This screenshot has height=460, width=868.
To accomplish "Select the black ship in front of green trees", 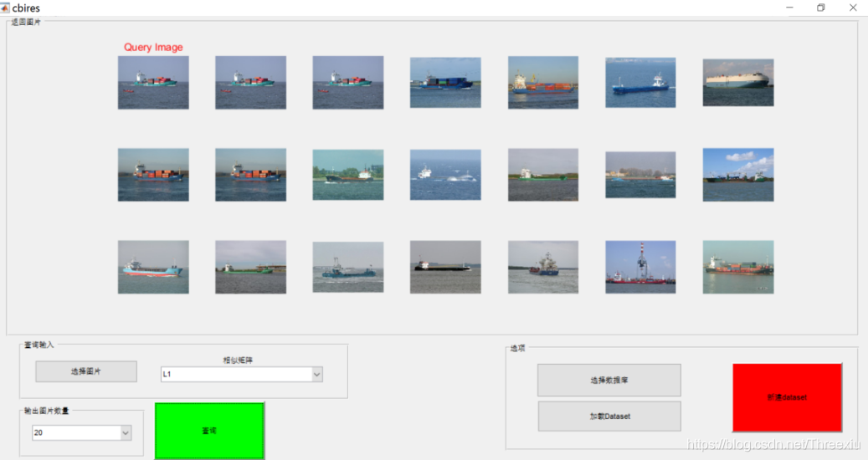I will click(x=348, y=175).
